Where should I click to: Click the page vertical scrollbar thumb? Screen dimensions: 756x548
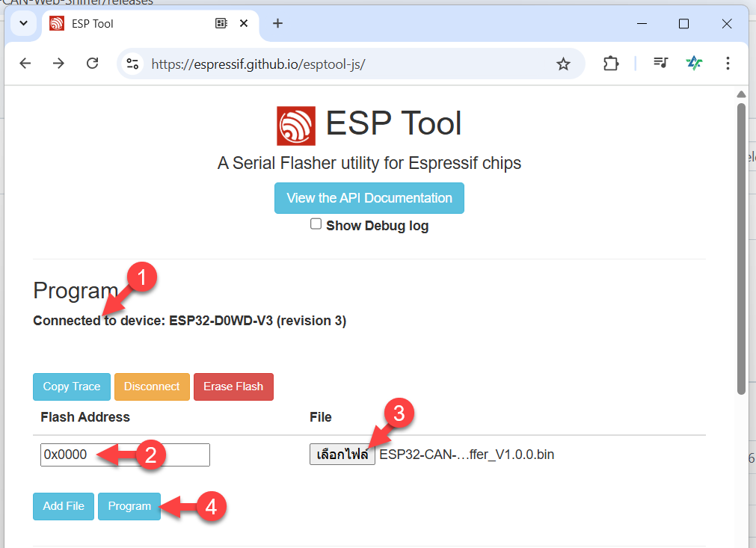click(741, 248)
